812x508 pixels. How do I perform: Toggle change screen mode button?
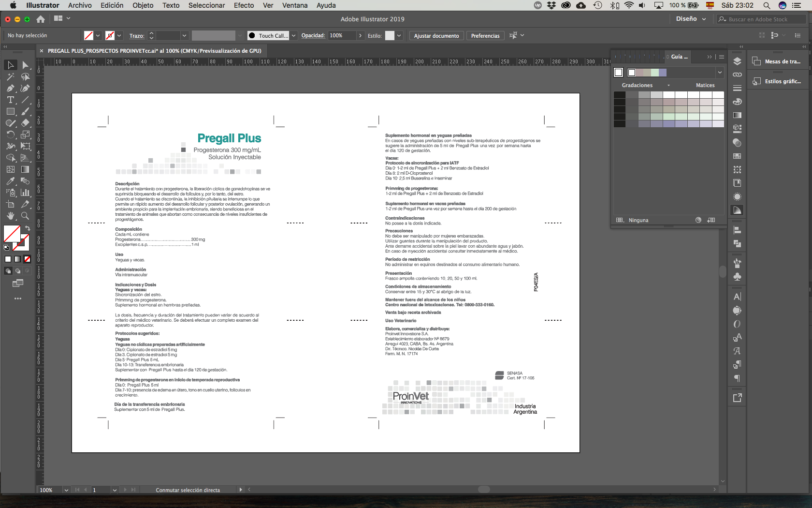pos(18,284)
